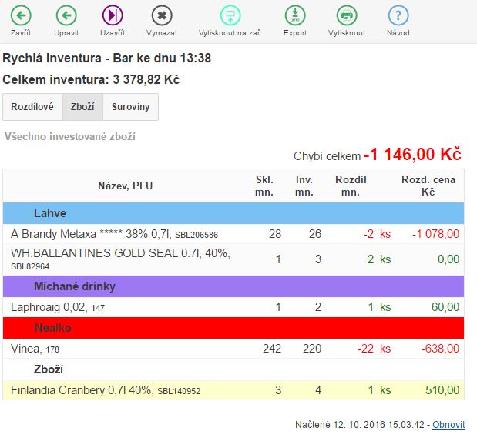Select the Zboží tab
477x448 pixels.
pyautogui.click(x=82, y=108)
